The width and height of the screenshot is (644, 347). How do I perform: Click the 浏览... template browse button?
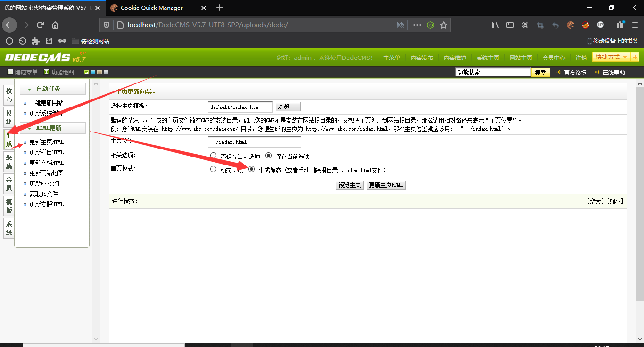coord(288,107)
